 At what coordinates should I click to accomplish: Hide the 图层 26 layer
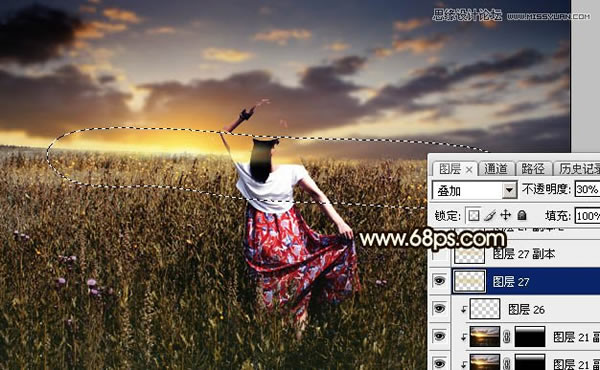pos(439,309)
